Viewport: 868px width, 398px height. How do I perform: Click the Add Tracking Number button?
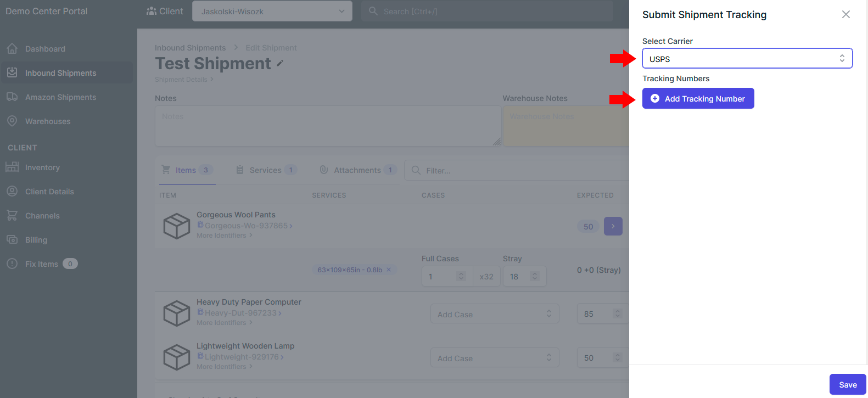pyautogui.click(x=698, y=98)
